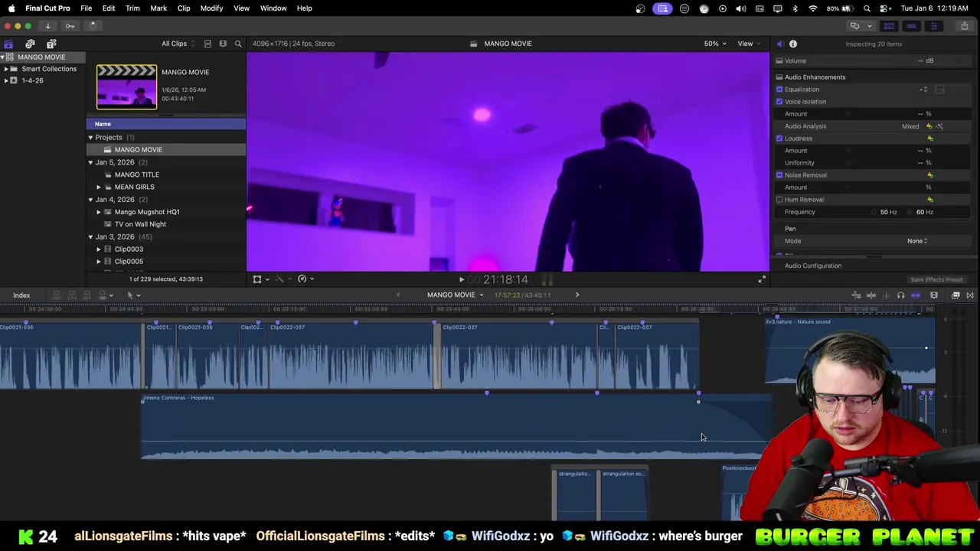Viewport: 980px width, 551px height.
Task: Show the Transitions browser icon
Action: 970,295
